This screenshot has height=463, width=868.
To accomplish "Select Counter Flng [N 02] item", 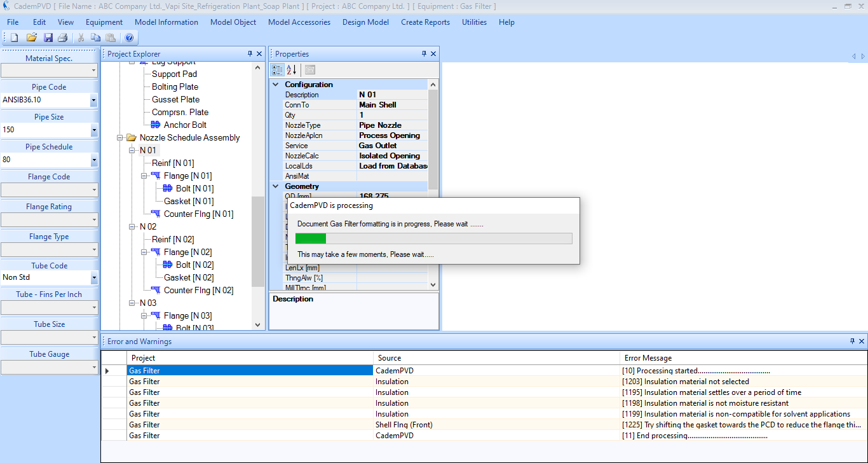I will tap(198, 290).
